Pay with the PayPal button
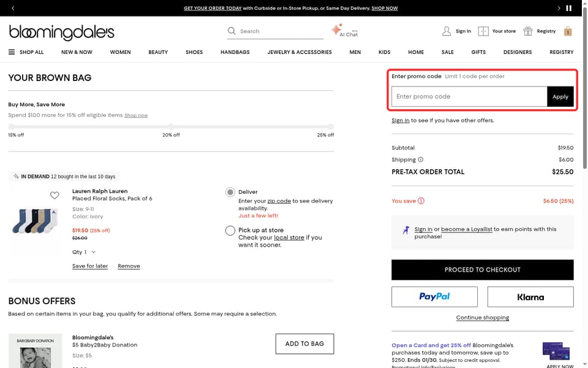588x368 pixels. pos(435,297)
